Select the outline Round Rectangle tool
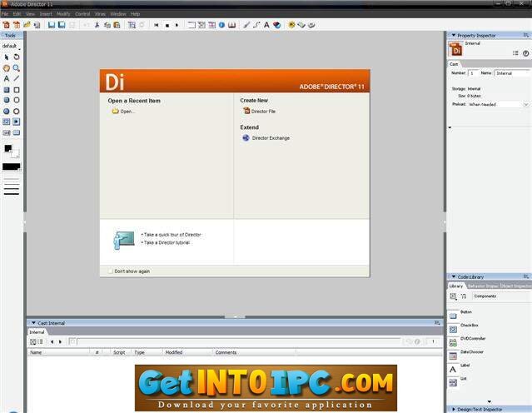Image resolution: width=532 pixels, height=413 pixels. [x=17, y=100]
